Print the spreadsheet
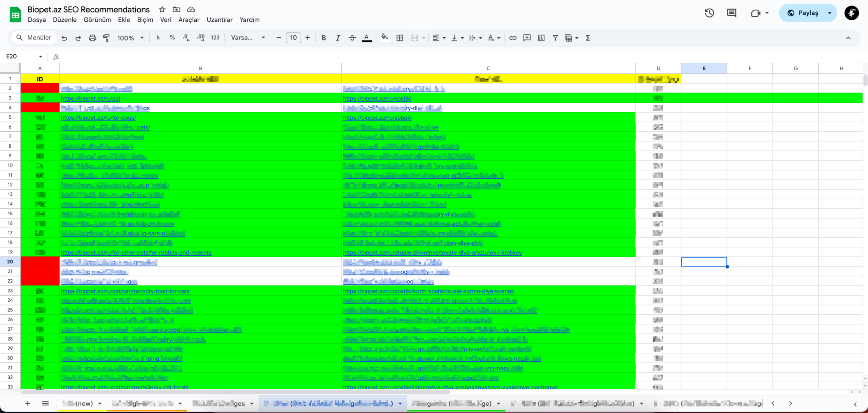Image resolution: width=868 pixels, height=413 pixels. point(92,38)
